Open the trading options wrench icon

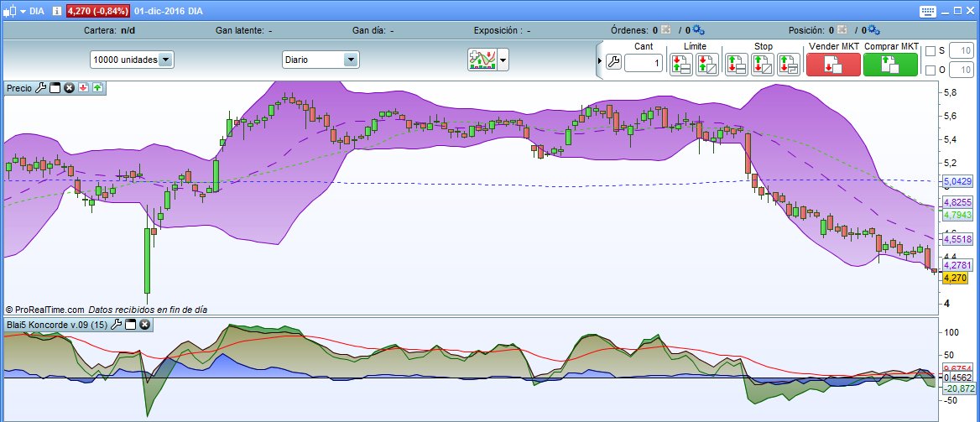(x=613, y=62)
